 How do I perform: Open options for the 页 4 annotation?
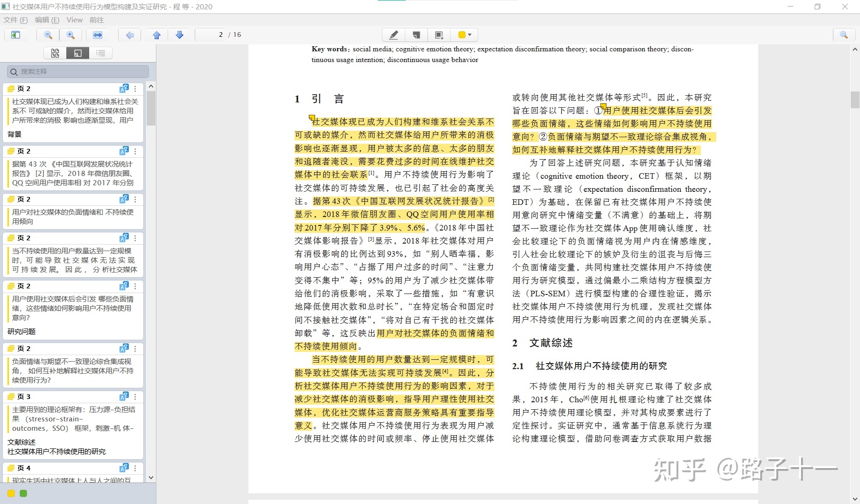[135, 468]
